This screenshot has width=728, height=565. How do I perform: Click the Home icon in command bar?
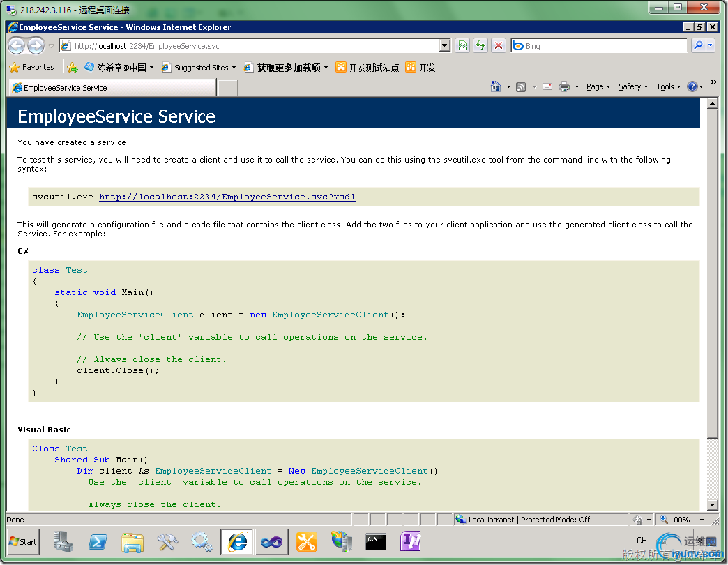[x=496, y=86]
